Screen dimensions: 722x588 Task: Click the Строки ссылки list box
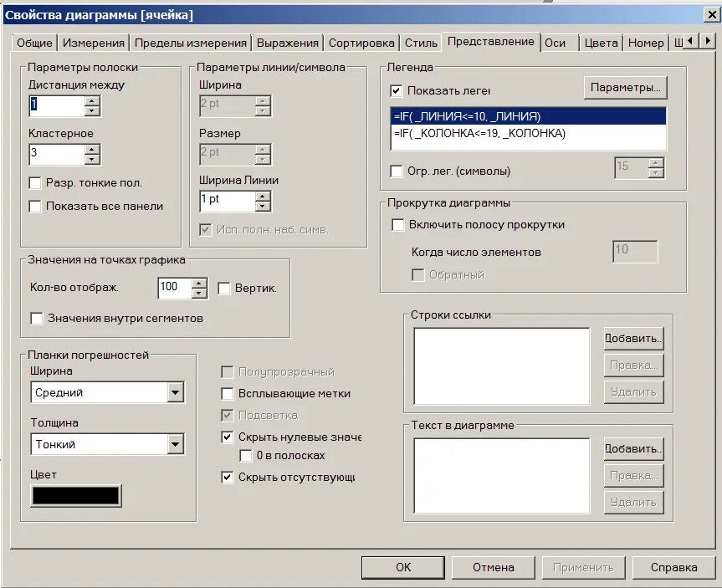(x=501, y=366)
